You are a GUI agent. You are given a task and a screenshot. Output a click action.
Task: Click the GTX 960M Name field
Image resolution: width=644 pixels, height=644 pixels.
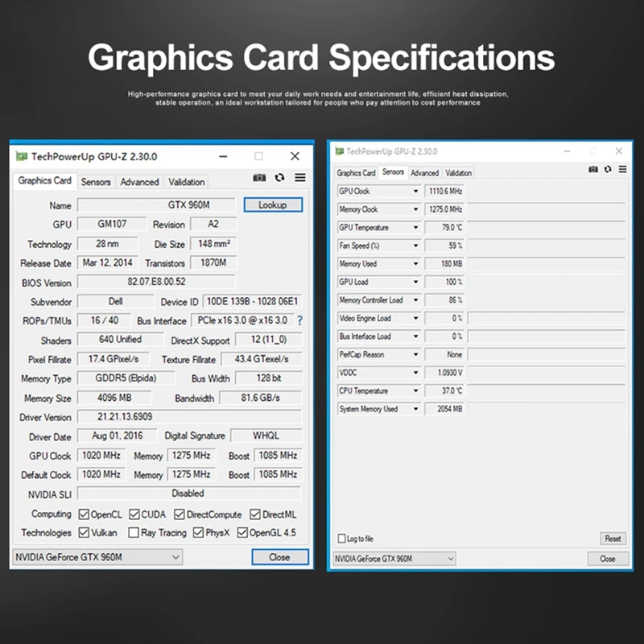point(156,204)
